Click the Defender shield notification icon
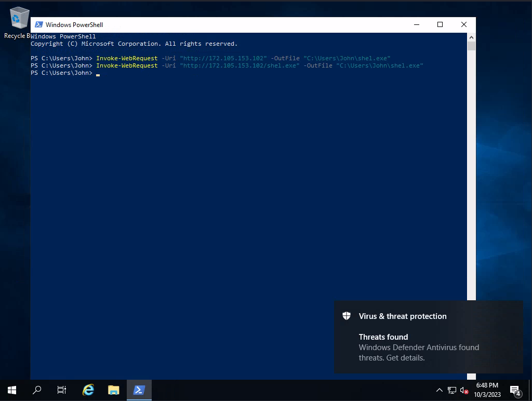 click(347, 316)
